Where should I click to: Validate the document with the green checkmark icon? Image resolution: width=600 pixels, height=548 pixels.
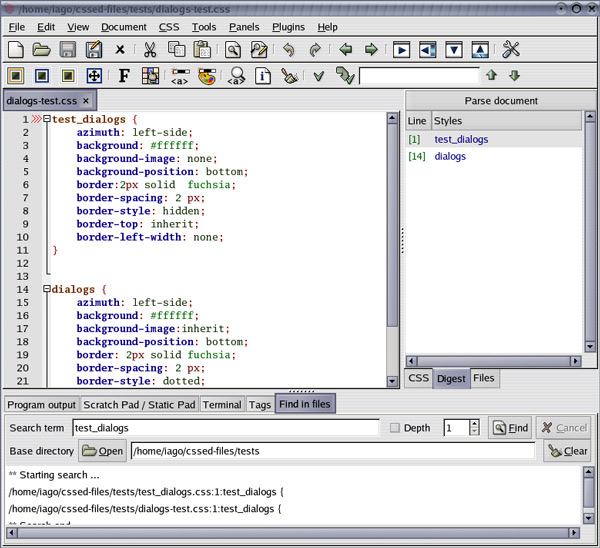pyautogui.click(x=319, y=76)
